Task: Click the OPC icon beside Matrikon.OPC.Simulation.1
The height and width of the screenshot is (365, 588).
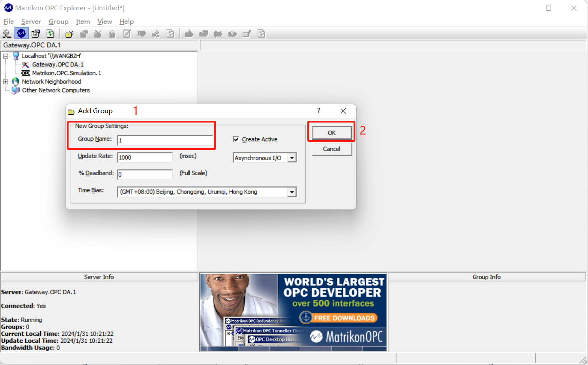Action: point(26,73)
